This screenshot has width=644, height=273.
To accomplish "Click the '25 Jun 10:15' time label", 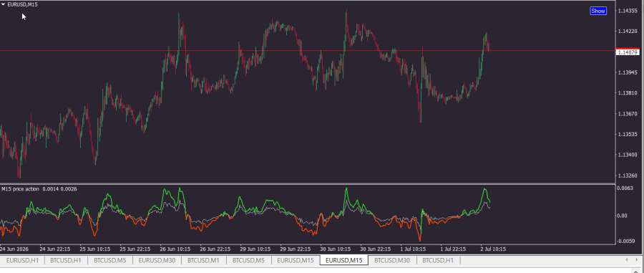I will click(x=95, y=249).
